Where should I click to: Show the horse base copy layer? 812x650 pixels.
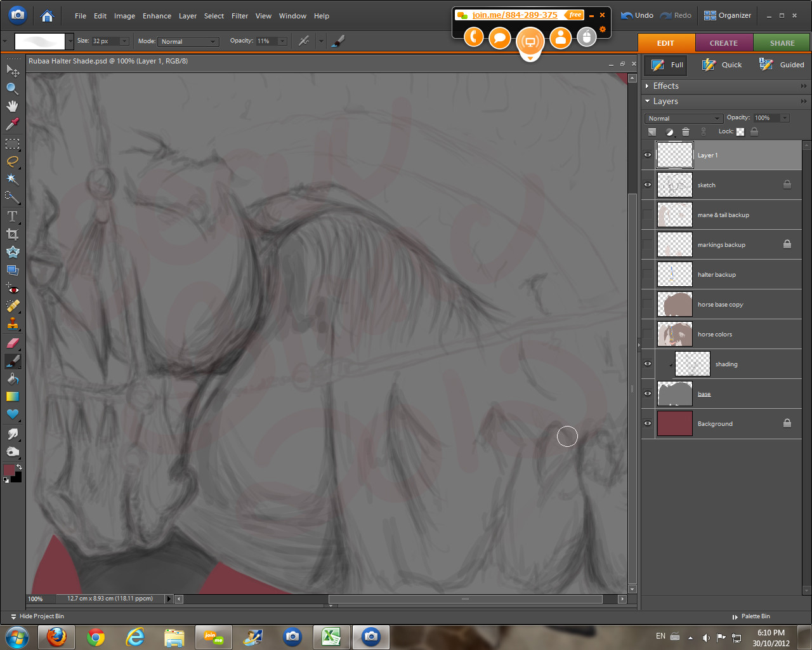648,304
